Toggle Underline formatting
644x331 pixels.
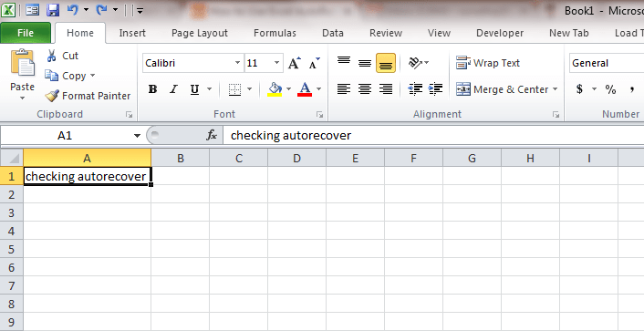(x=194, y=89)
